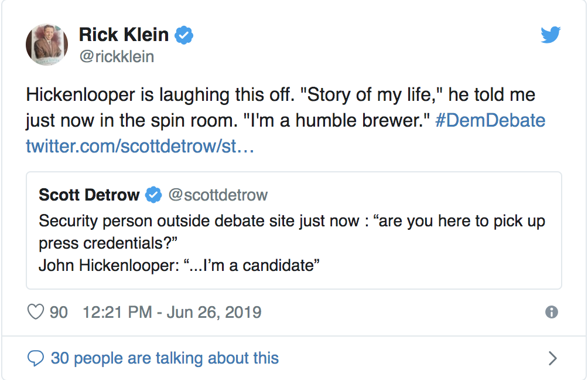This screenshot has height=380, width=588.
Task: Click the 'John Hickenlooper: I'm a candidate' line
Action: click(x=179, y=266)
